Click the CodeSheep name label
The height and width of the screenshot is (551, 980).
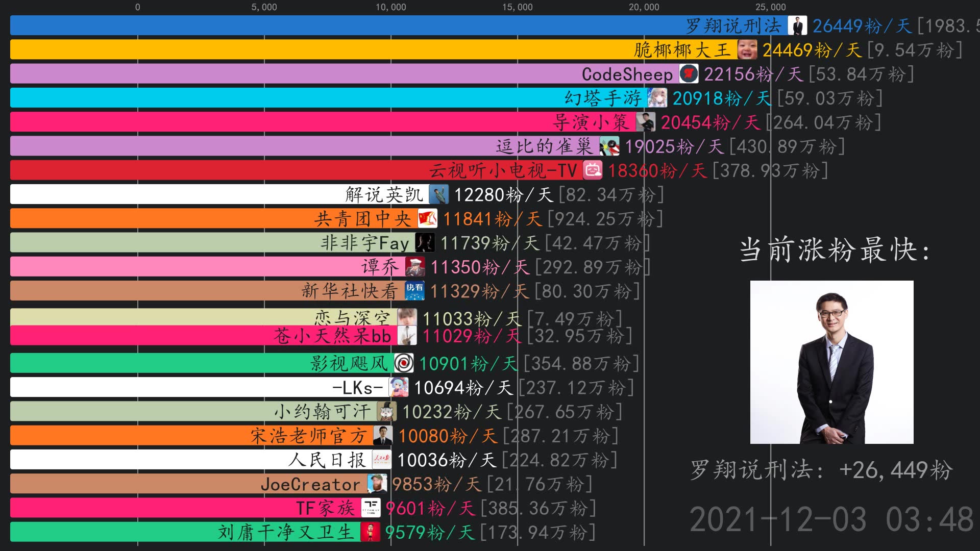point(627,74)
